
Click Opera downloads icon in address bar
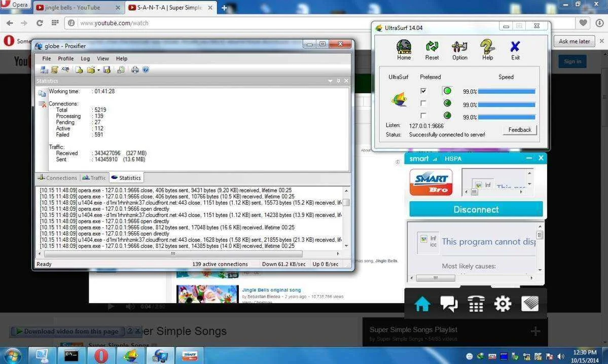pyautogui.click(x=599, y=23)
